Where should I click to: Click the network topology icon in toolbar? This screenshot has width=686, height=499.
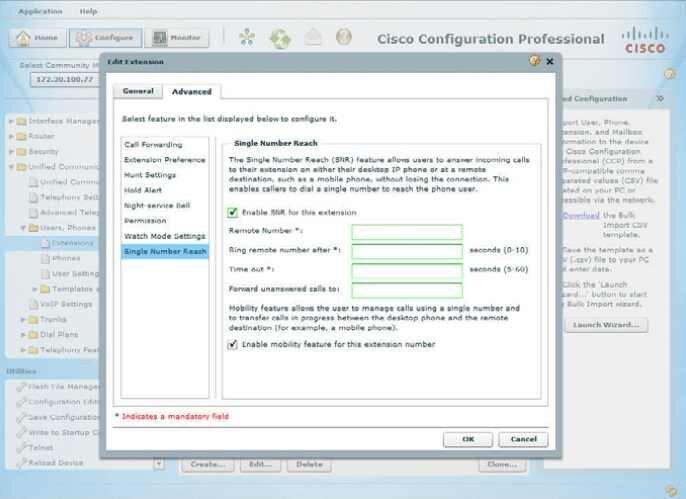[x=247, y=38]
